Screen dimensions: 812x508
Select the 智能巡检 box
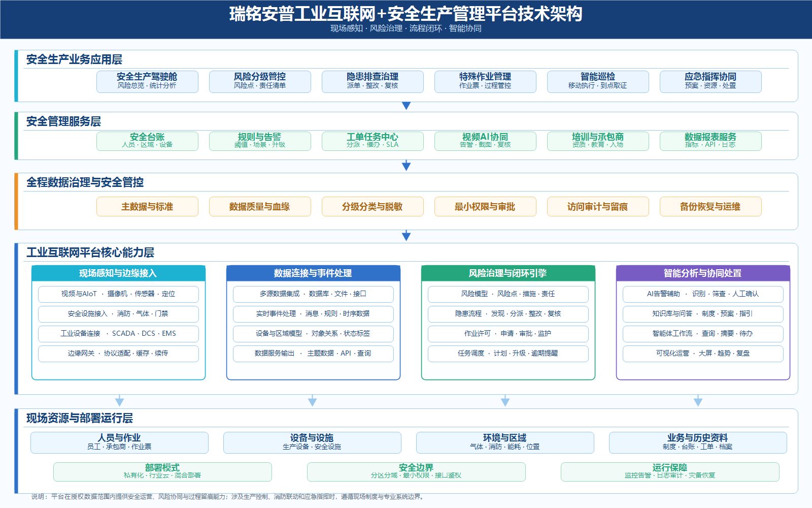[598, 81]
